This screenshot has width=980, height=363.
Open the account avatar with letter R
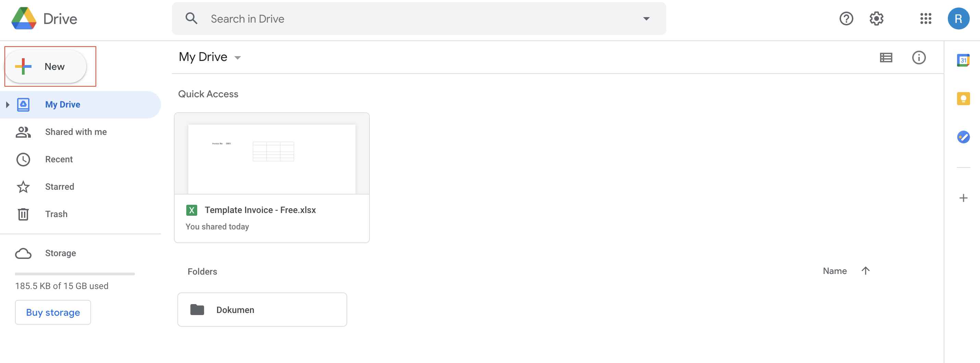pyautogui.click(x=958, y=18)
